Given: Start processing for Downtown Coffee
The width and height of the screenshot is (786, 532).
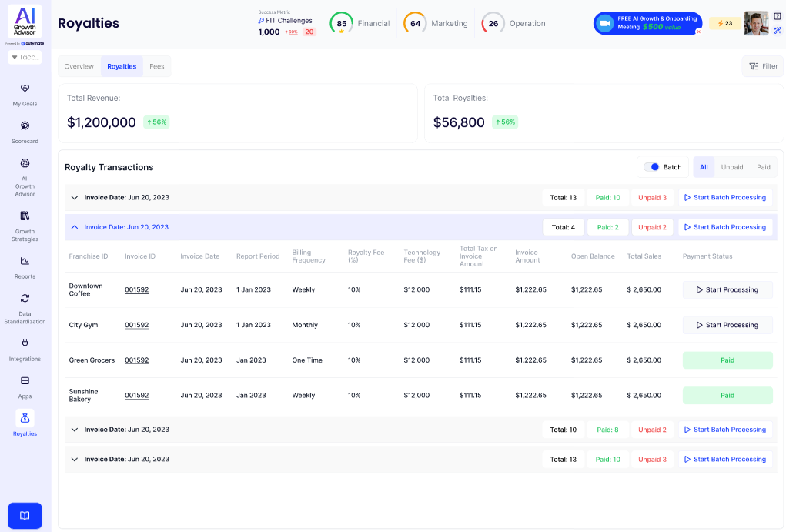Looking at the screenshot, I should (727, 290).
